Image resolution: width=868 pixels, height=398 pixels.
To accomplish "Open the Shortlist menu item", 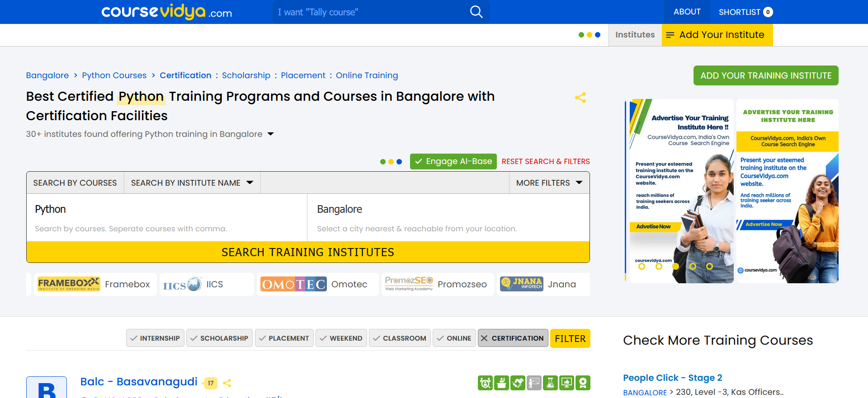I will pos(745,12).
